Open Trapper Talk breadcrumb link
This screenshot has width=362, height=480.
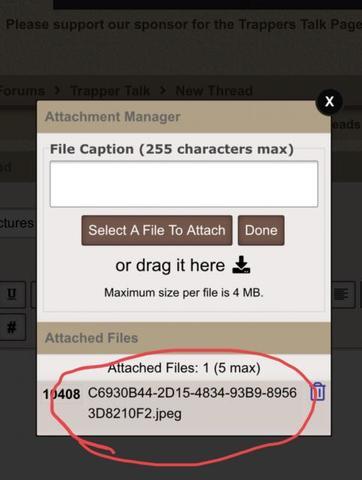[110, 91]
